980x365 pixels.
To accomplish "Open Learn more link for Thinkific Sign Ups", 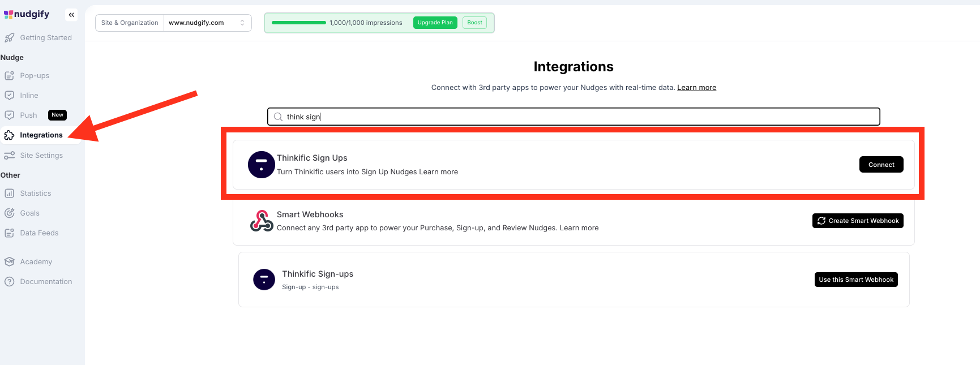I will tap(439, 172).
